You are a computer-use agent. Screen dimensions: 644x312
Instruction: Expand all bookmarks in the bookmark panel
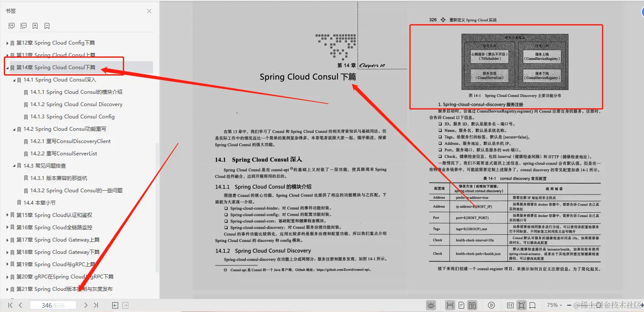pos(11,25)
